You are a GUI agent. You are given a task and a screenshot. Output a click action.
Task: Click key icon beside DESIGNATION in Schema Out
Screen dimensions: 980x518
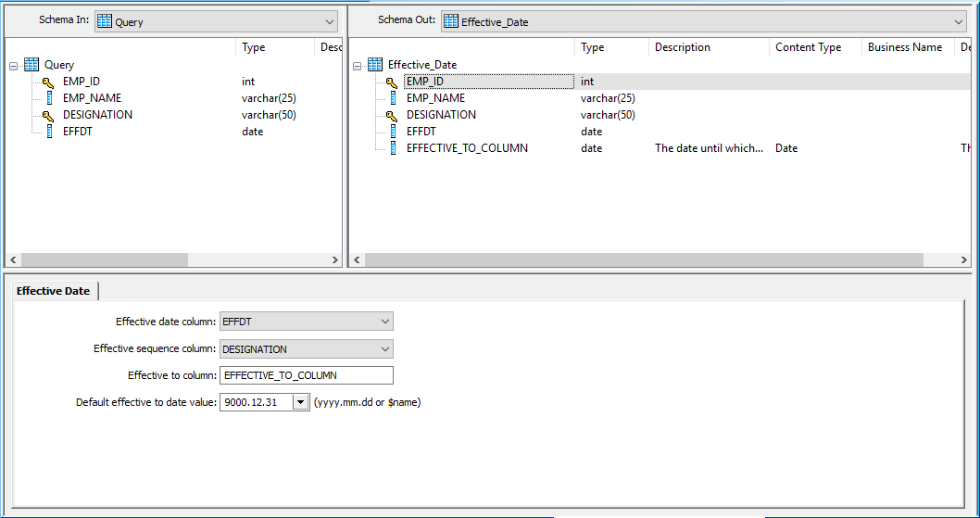(392, 116)
